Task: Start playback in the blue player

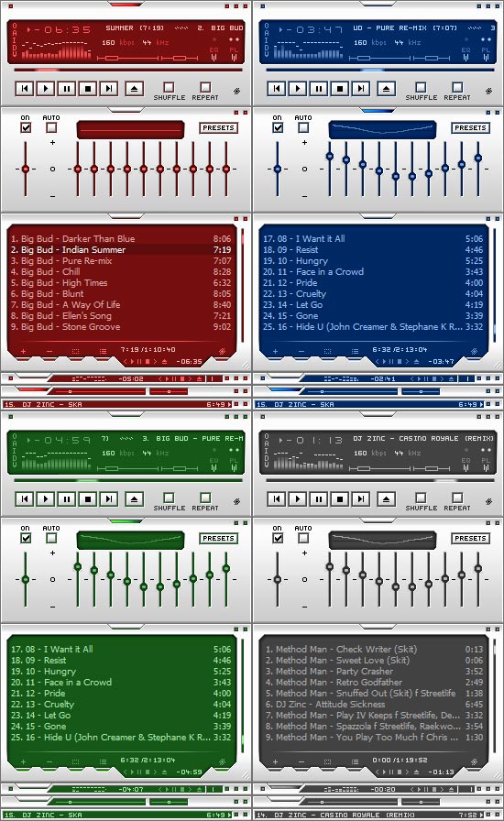Action: coord(298,89)
